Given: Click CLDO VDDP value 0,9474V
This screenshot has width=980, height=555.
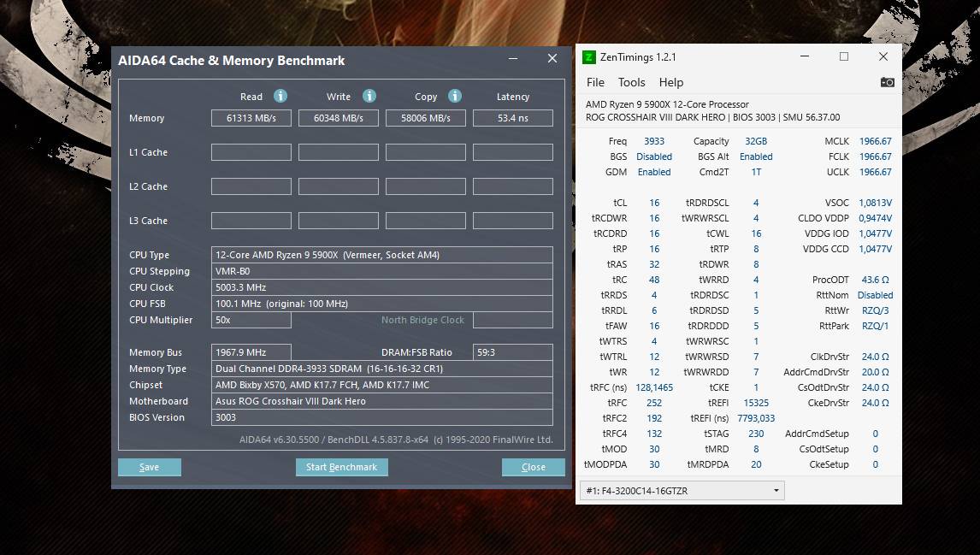Looking at the screenshot, I should 875,218.
